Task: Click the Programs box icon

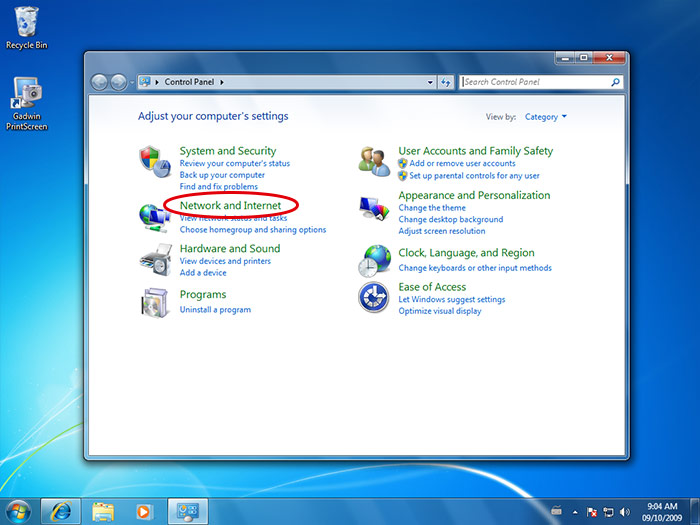Action: pyautogui.click(x=154, y=303)
